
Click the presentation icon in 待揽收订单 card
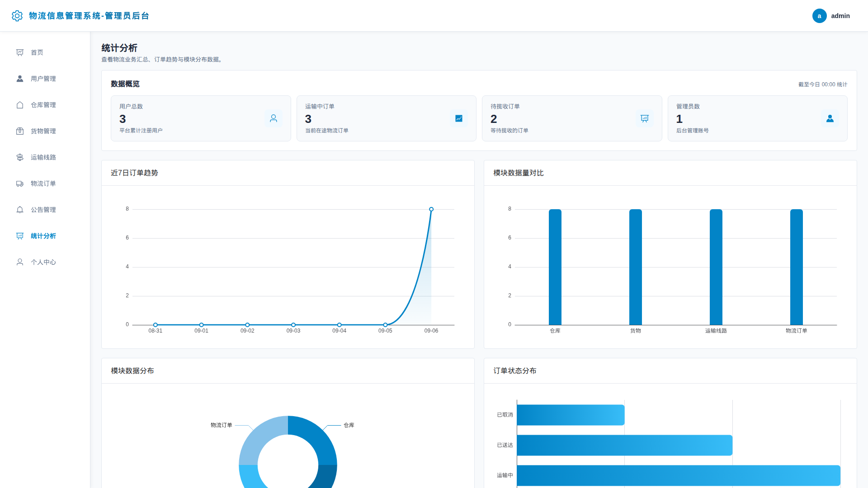click(645, 118)
